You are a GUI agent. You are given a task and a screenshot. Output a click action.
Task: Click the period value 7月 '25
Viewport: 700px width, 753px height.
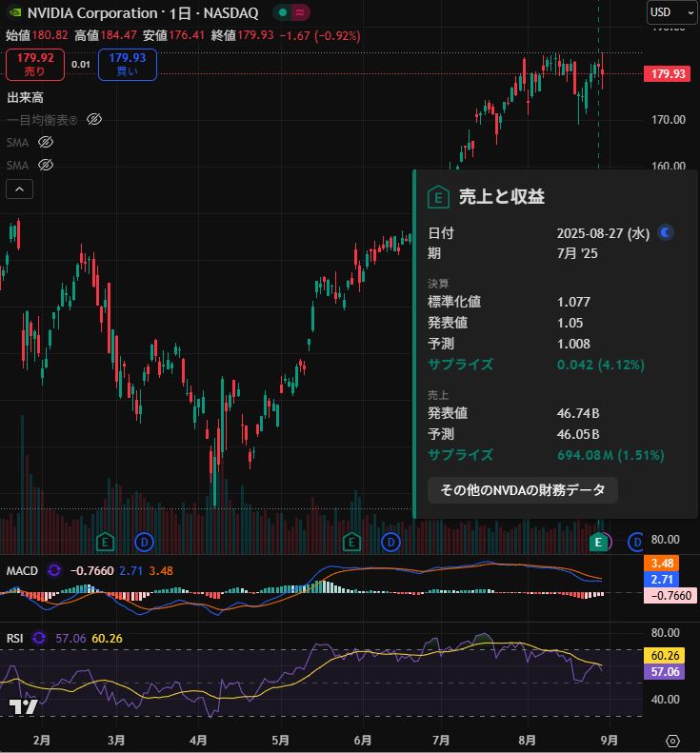click(577, 253)
